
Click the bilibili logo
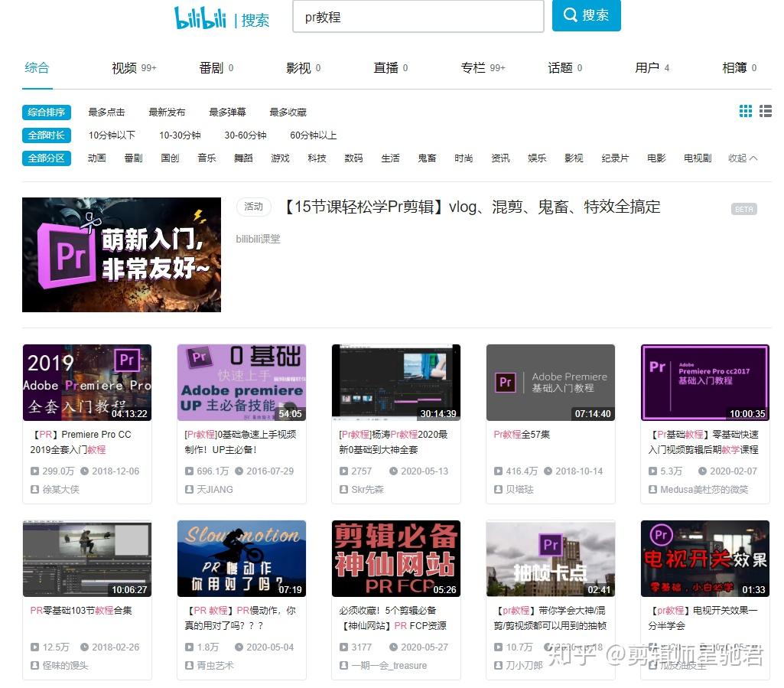tap(200, 18)
